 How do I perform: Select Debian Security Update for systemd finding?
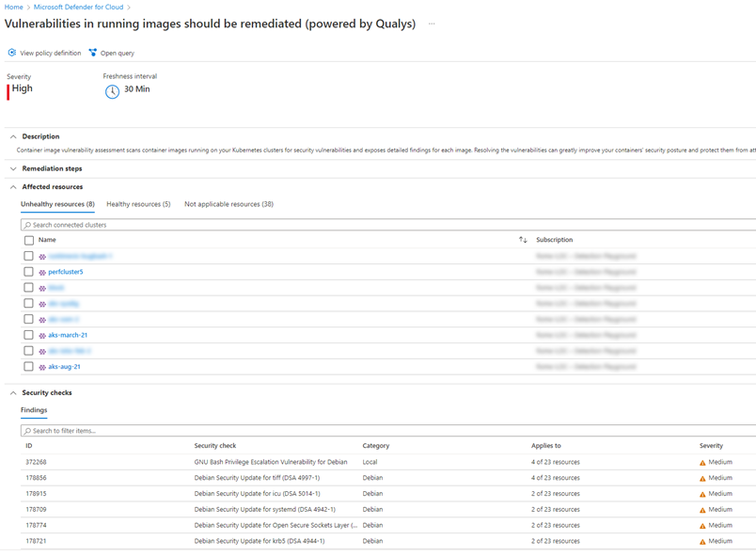click(265, 510)
